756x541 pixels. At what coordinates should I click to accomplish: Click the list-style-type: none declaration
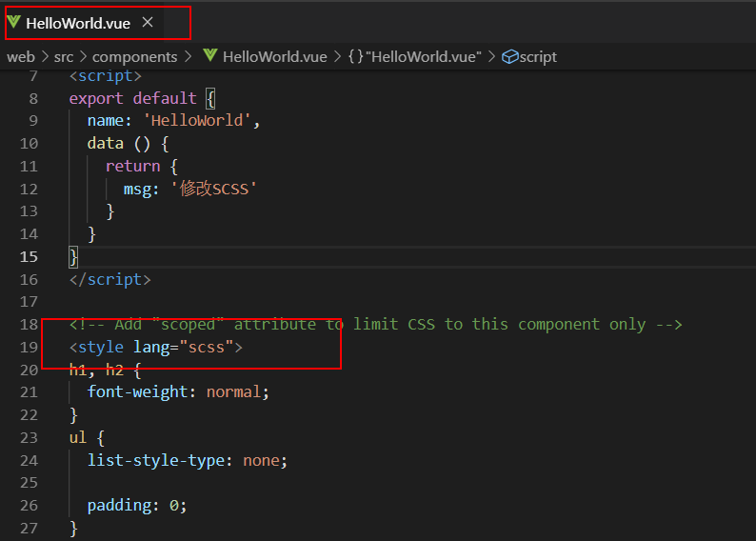click(187, 461)
